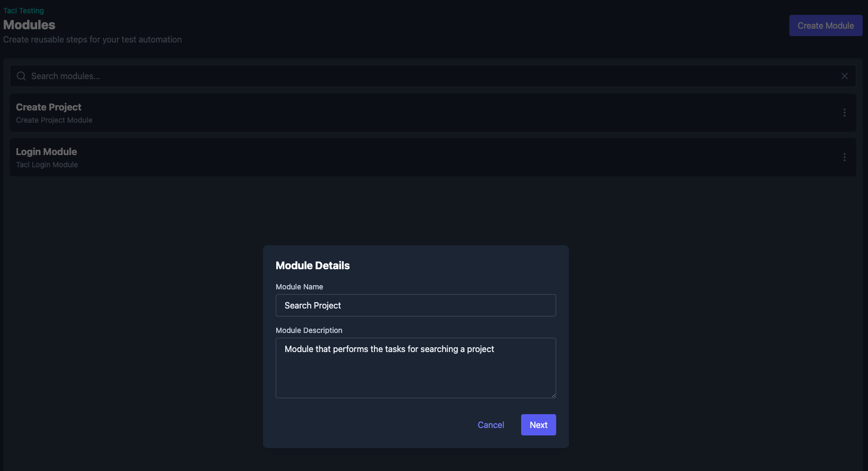Select the Login Module card
Image resolution: width=868 pixels, height=471 pixels.
point(432,157)
